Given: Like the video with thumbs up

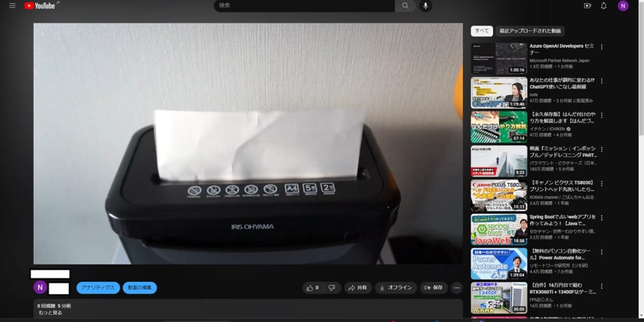Looking at the screenshot, I should pos(313,288).
